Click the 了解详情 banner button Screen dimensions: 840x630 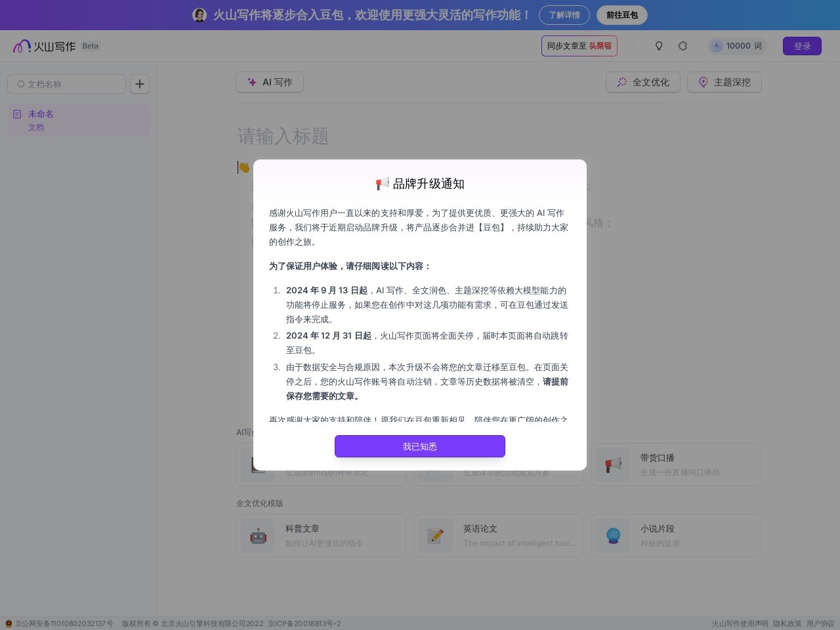tap(564, 15)
